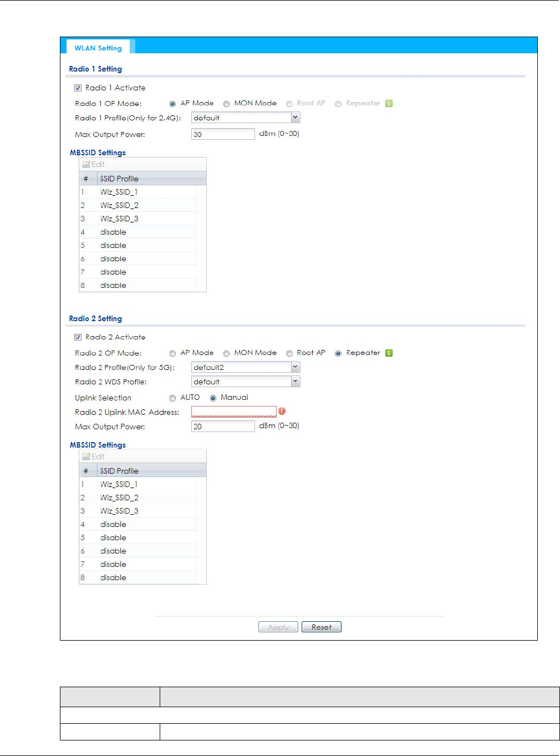The image size is (560, 756).
Task: Select Wiz_SSID_1 row in Radio 1 table
Action: tap(138, 192)
